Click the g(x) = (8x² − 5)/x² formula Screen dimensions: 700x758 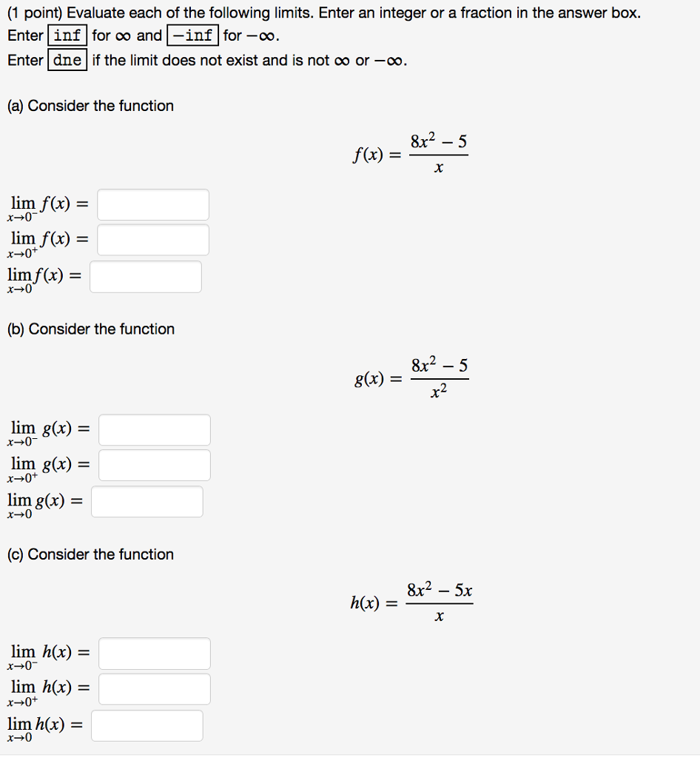pyautogui.click(x=411, y=378)
